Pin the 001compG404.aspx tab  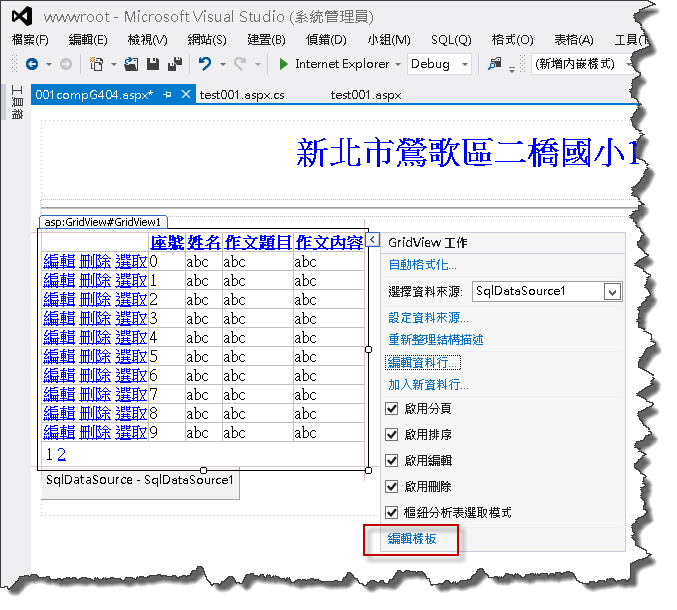click(168, 95)
